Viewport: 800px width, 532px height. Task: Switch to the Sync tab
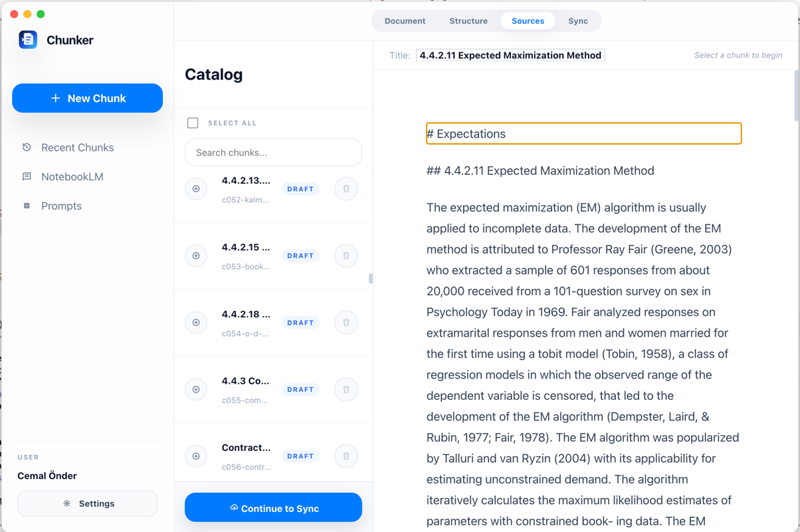(x=577, y=21)
